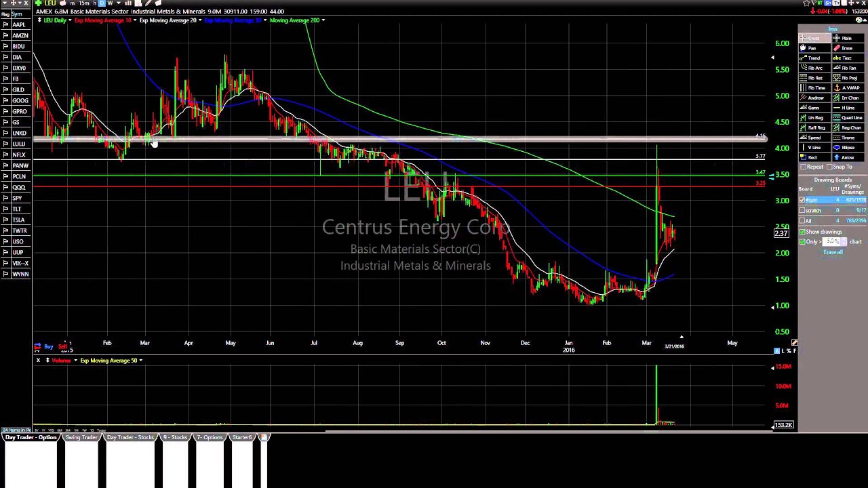Open Exp Moving Average 20 dropdown arrow
This screenshot has height=488, width=868.
pos(200,20)
